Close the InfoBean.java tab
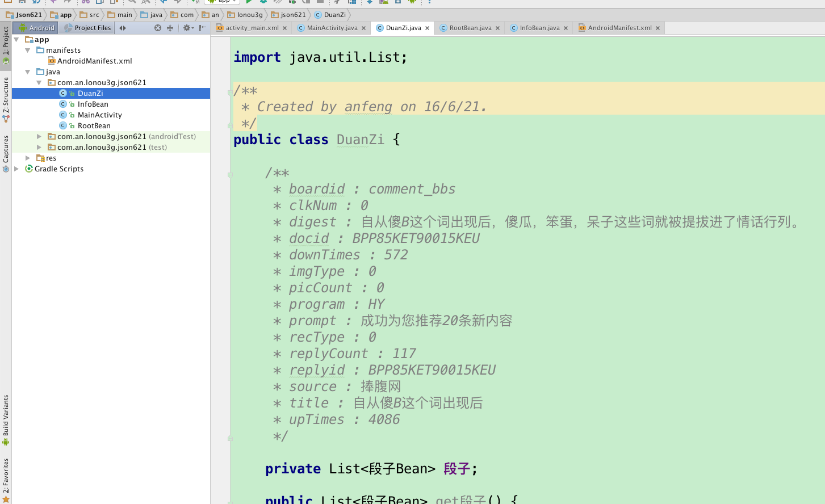This screenshot has height=504, width=825. click(566, 28)
